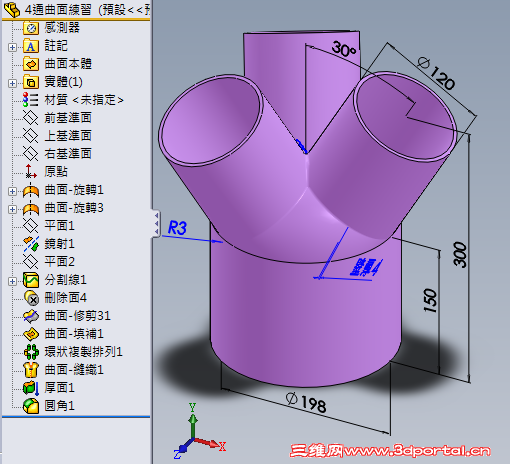Click the 150 height dimension
This screenshot has height=464, width=510.
pos(430,300)
